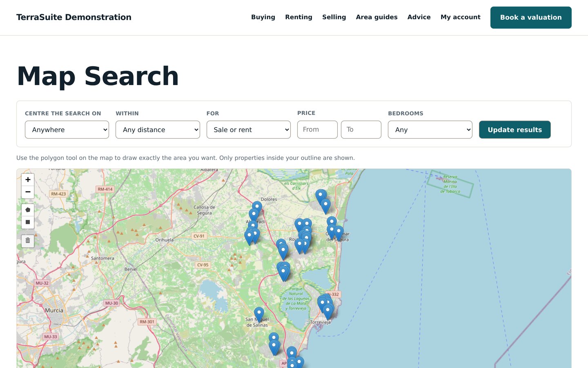Click the CV-95 road label

[x=203, y=265]
